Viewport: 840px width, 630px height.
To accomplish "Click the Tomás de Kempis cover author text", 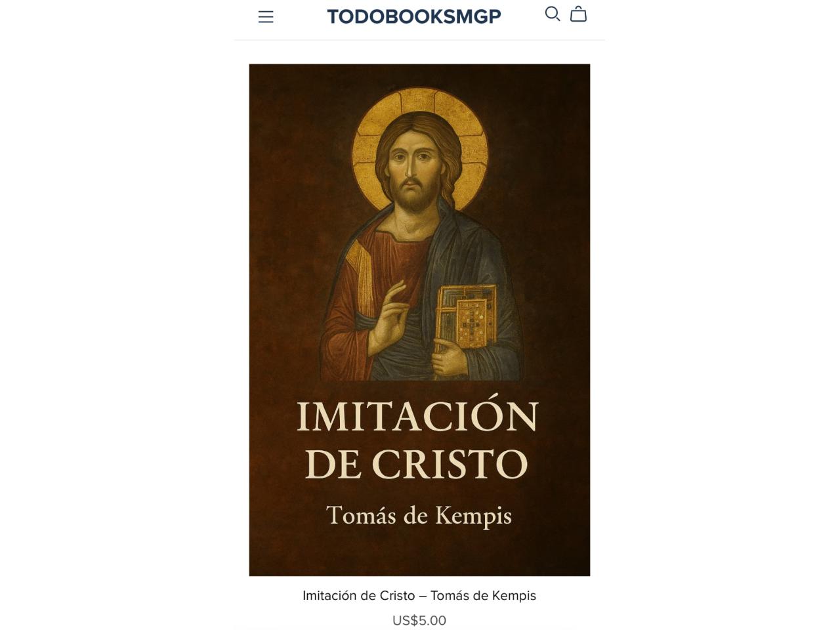I will [419, 516].
